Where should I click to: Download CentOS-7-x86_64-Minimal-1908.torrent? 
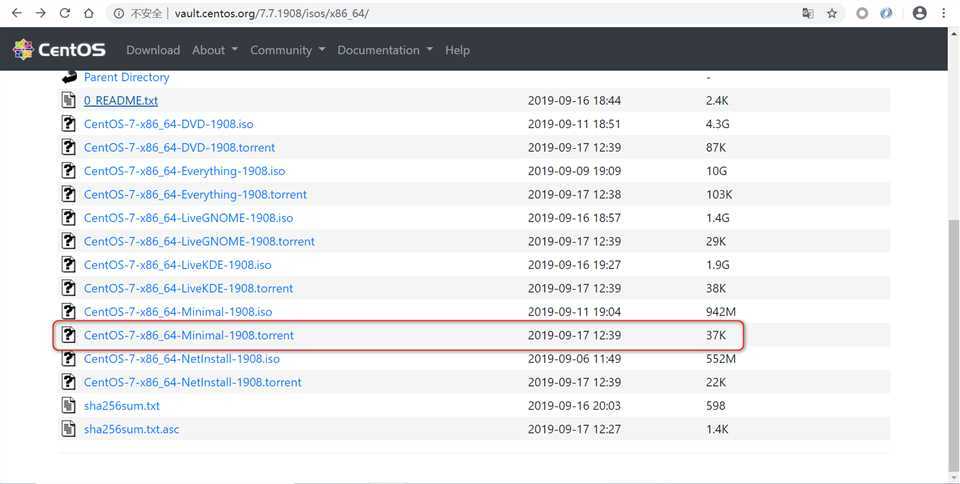click(x=189, y=335)
